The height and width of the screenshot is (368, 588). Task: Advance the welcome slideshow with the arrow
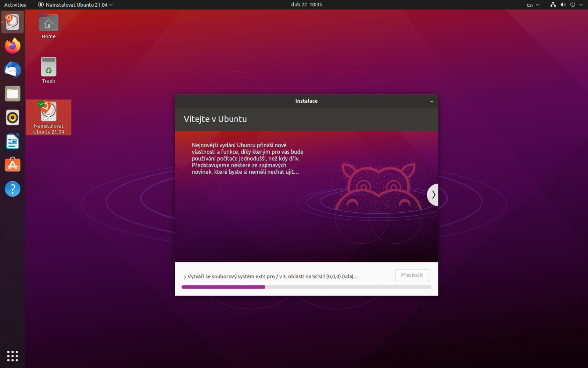[433, 195]
